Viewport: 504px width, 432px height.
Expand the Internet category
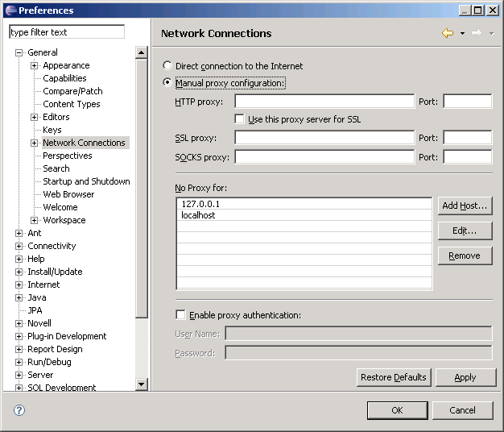[x=19, y=285]
